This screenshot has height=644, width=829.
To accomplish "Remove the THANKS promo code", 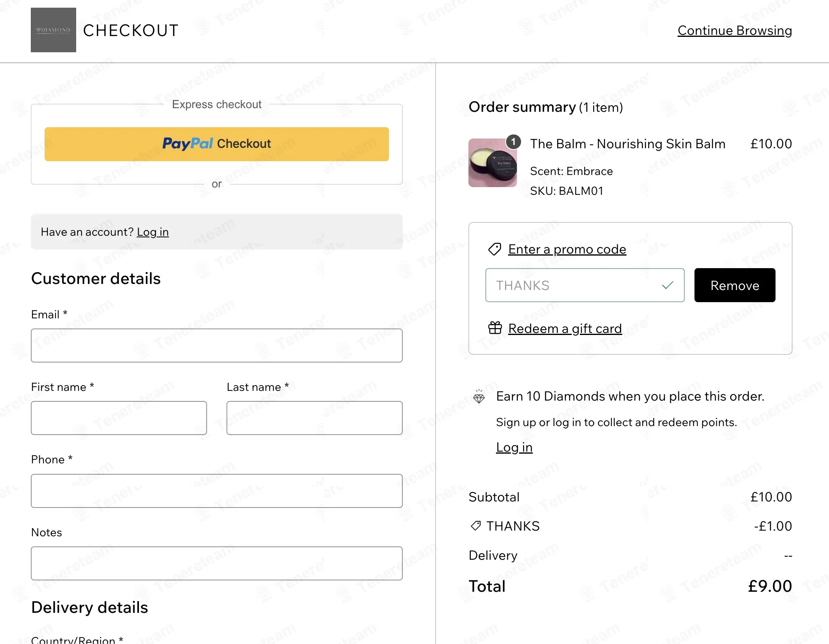I will tap(735, 285).
